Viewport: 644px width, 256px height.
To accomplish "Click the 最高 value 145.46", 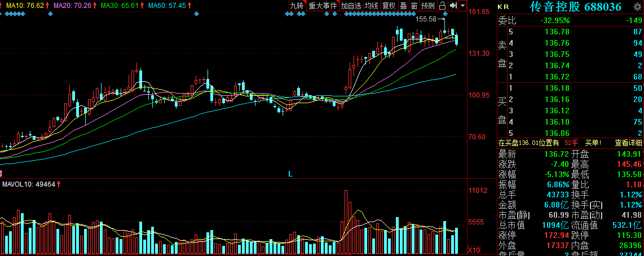I will tap(629, 165).
